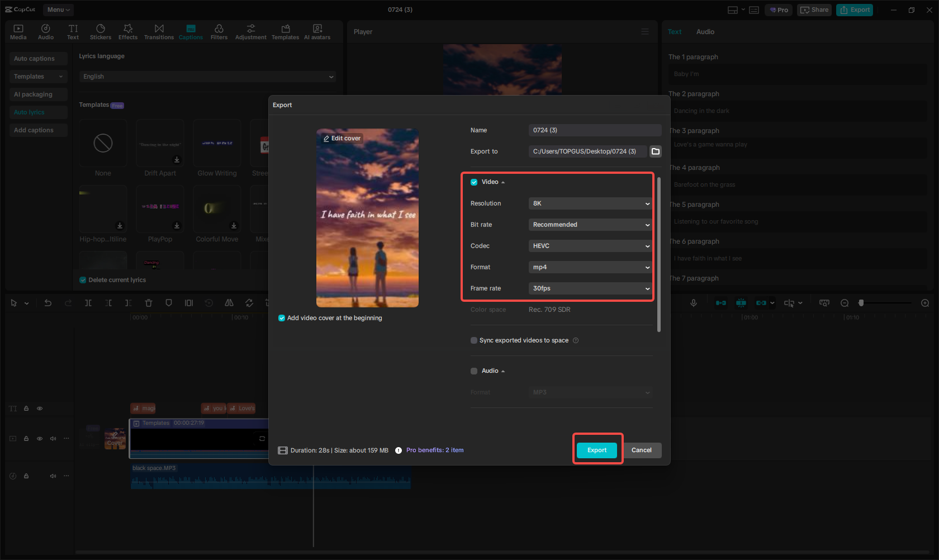Click the Mirror icon in the timeline toolbar

coord(229,302)
